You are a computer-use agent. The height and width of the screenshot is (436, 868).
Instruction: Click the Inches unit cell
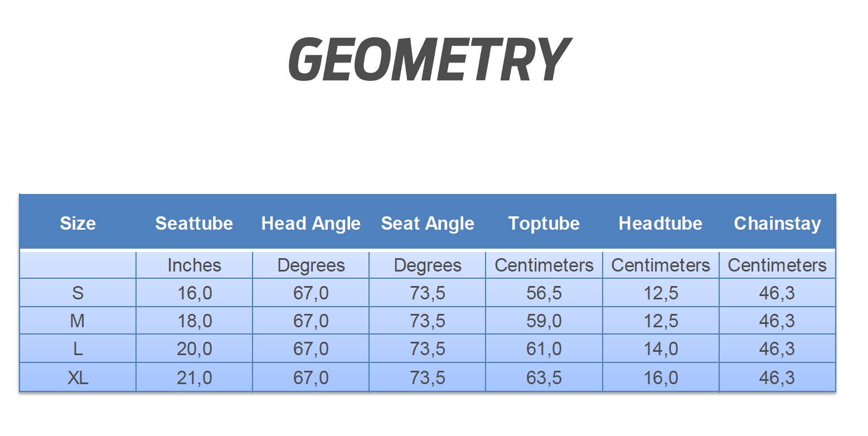194,265
